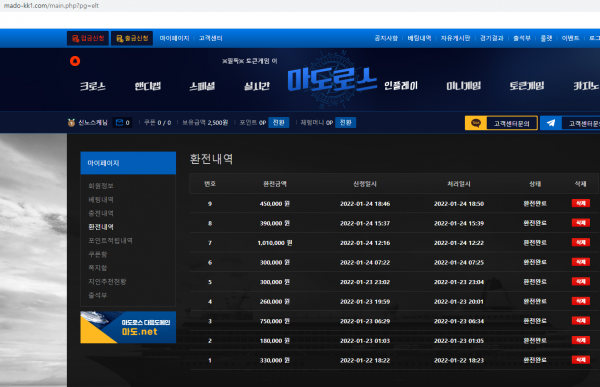Click 전환 button next to 포인트

click(279, 122)
